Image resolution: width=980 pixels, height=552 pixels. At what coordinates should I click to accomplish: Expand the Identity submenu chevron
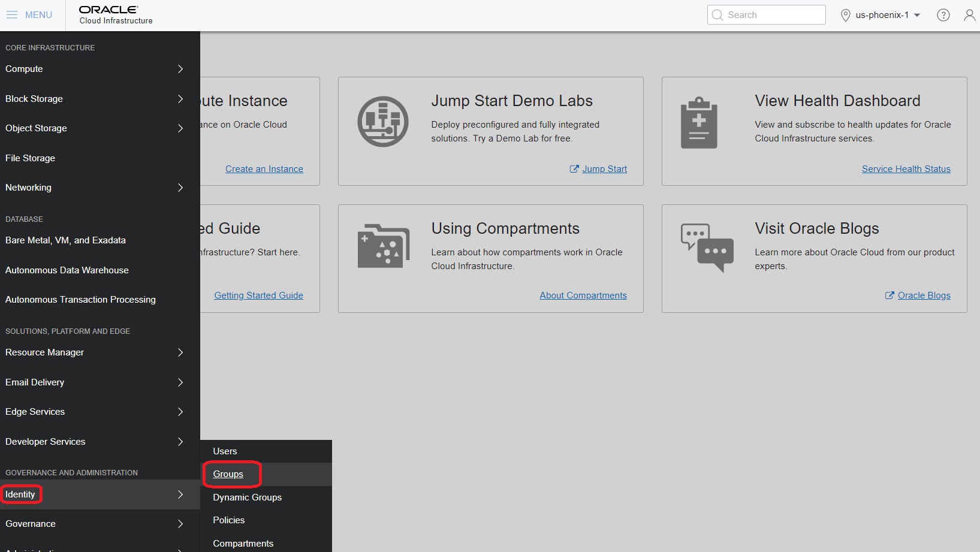coord(180,494)
